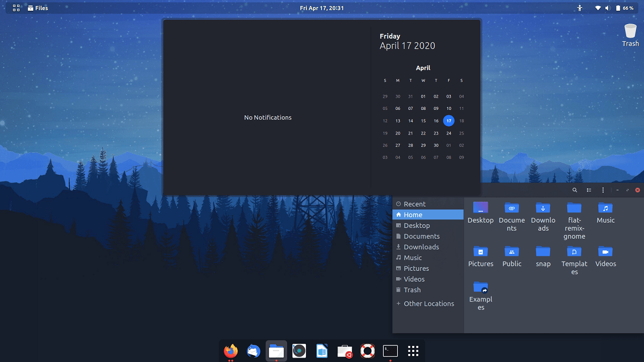Launch Rhythmbox from the dock

[x=299, y=351]
